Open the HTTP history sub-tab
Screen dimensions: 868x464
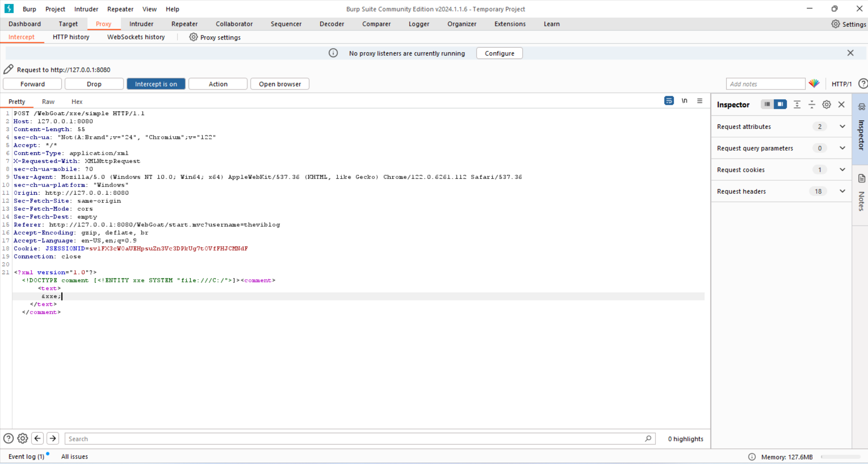[71, 37]
